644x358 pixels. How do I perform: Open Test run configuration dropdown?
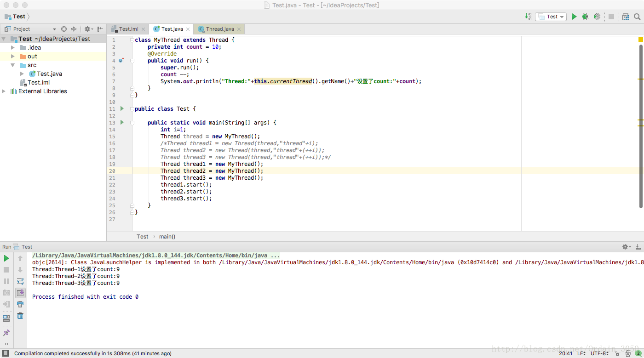(551, 17)
